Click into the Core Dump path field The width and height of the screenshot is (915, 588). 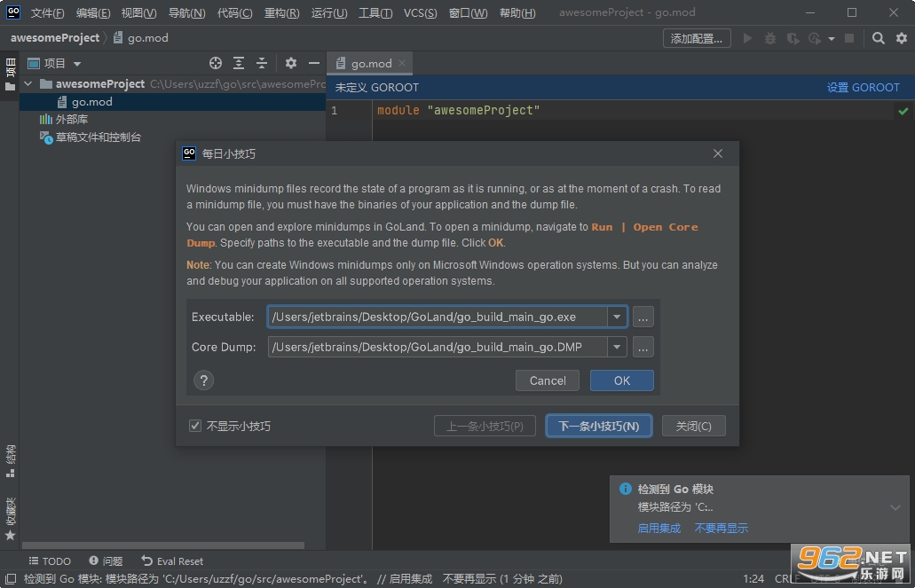coord(437,347)
